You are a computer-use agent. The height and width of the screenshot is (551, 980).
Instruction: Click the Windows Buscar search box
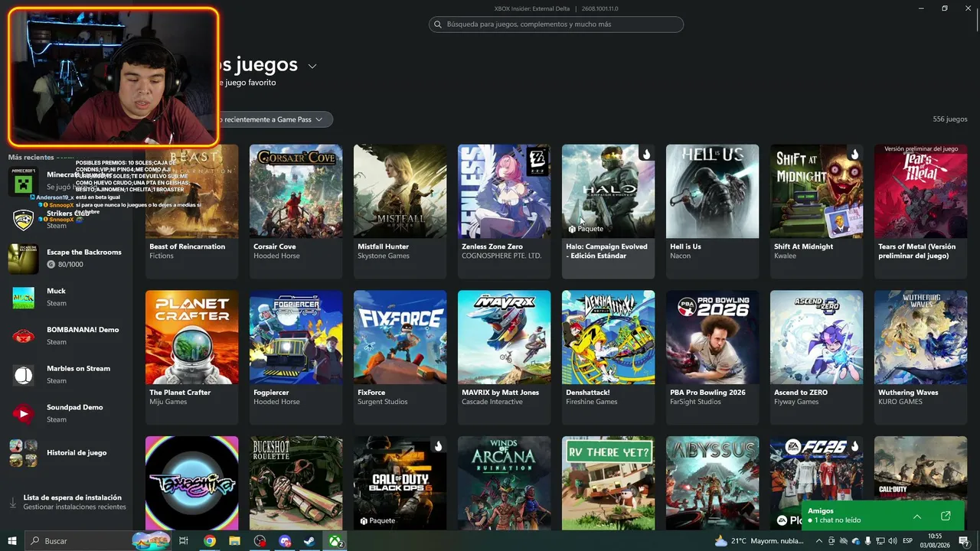pyautogui.click(x=98, y=541)
